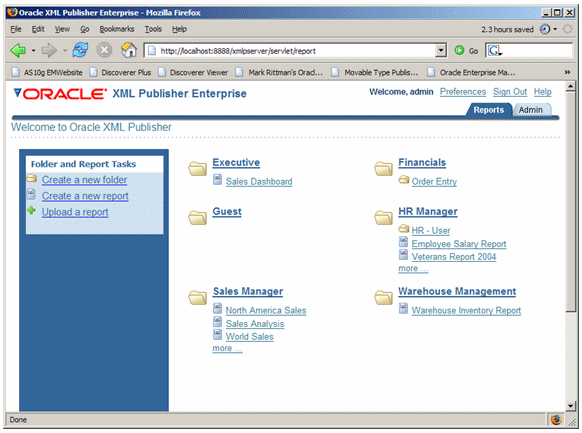Open the File menu
This screenshot has width=582, height=433.
coord(16,29)
